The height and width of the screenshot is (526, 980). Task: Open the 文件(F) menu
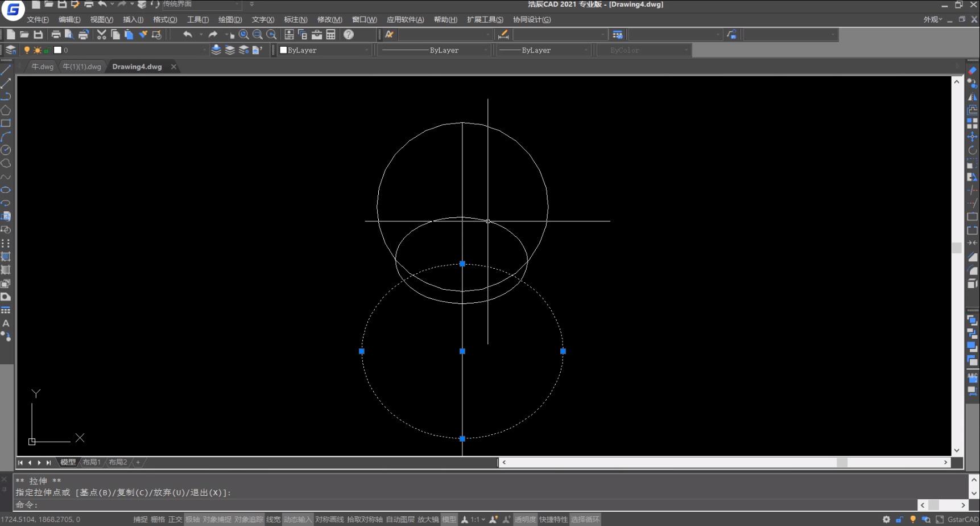pos(38,19)
